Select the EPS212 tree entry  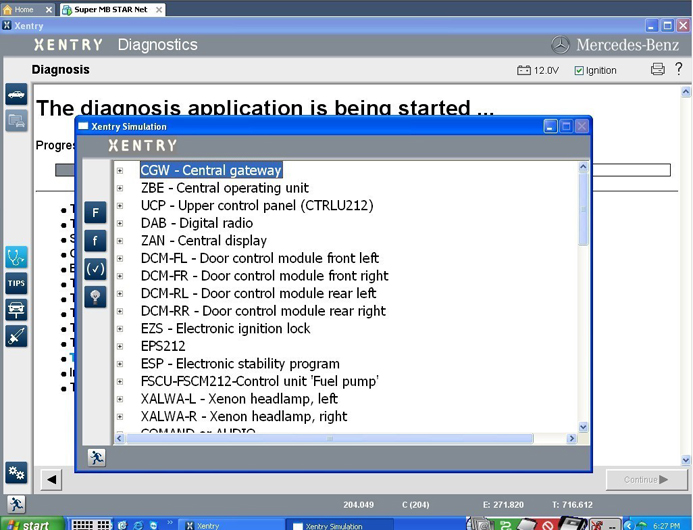coord(163,346)
